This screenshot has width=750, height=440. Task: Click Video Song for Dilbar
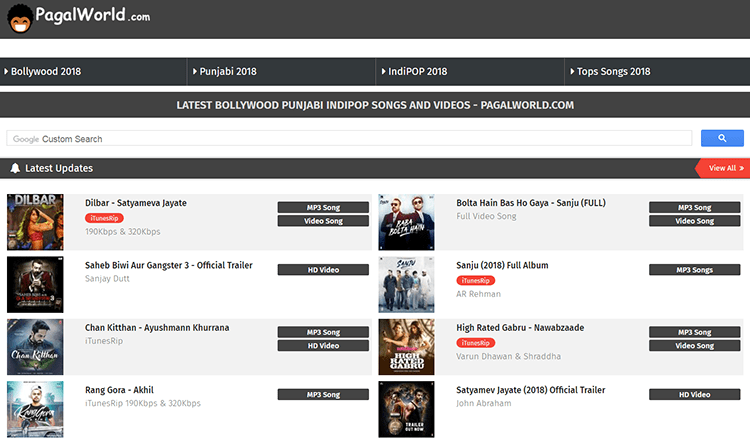(x=323, y=221)
